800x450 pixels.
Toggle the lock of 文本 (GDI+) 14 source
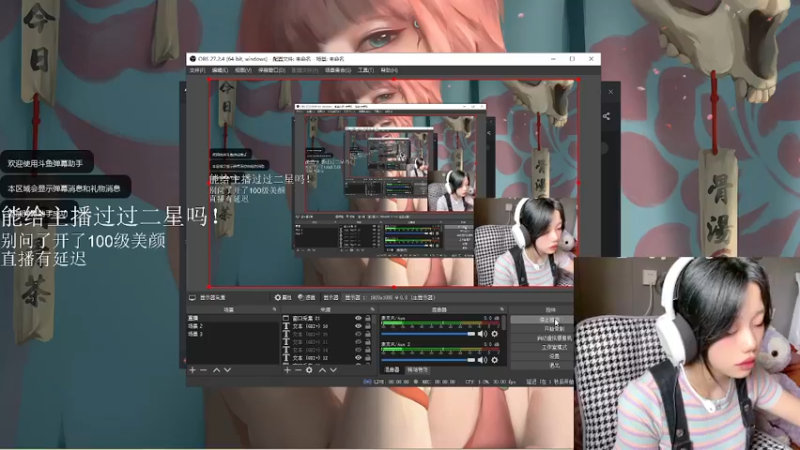point(367,350)
